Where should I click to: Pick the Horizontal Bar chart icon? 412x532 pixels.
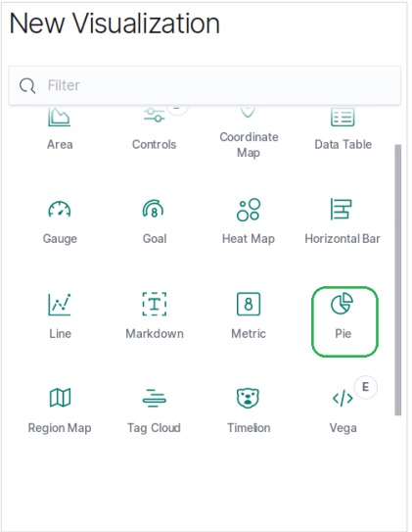(x=342, y=209)
